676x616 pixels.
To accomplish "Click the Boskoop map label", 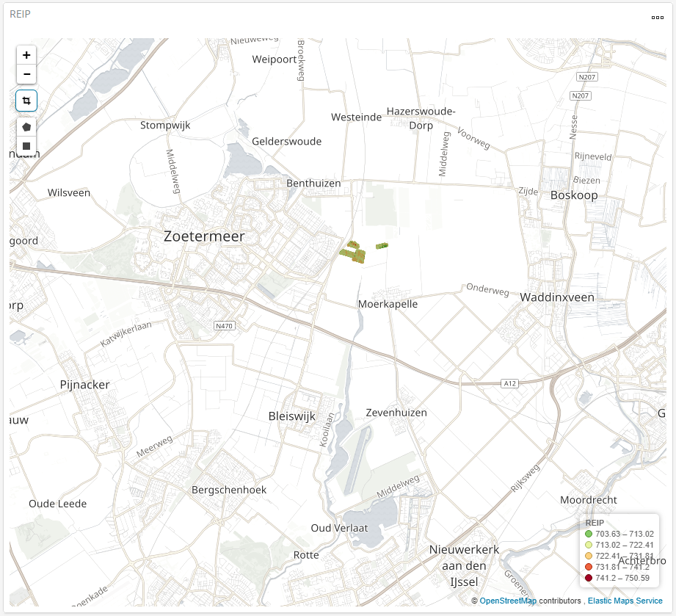I will point(574,195).
